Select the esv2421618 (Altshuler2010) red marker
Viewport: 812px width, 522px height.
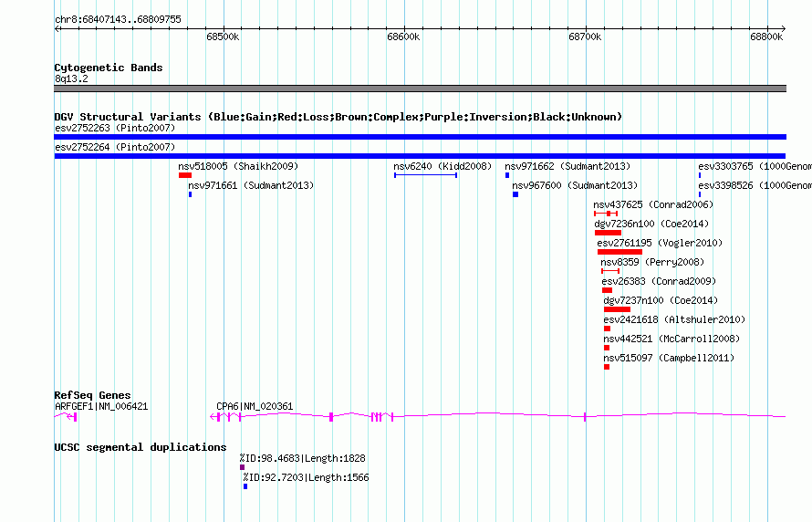(x=607, y=329)
